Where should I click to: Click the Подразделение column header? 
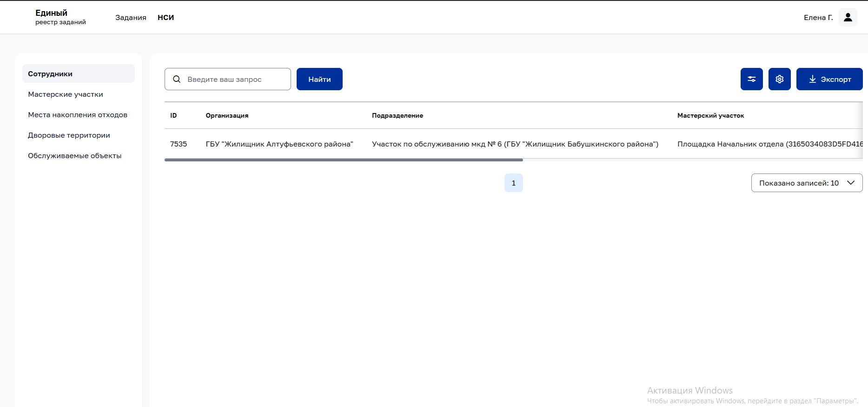click(x=398, y=115)
